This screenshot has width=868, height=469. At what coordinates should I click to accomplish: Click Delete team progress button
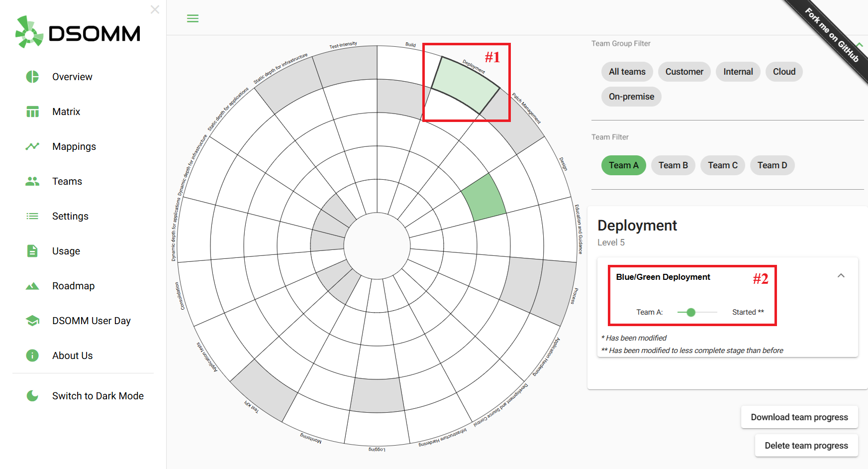(x=806, y=446)
